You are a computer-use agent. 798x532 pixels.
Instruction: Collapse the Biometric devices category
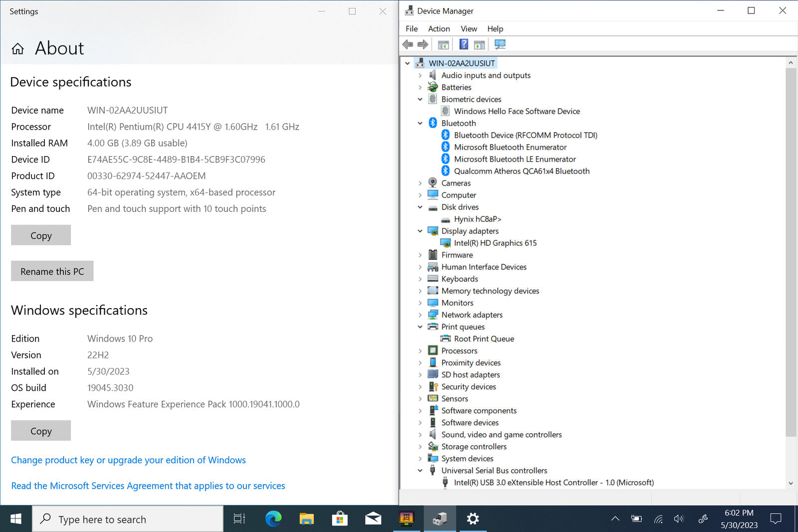pyautogui.click(x=420, y=99)
